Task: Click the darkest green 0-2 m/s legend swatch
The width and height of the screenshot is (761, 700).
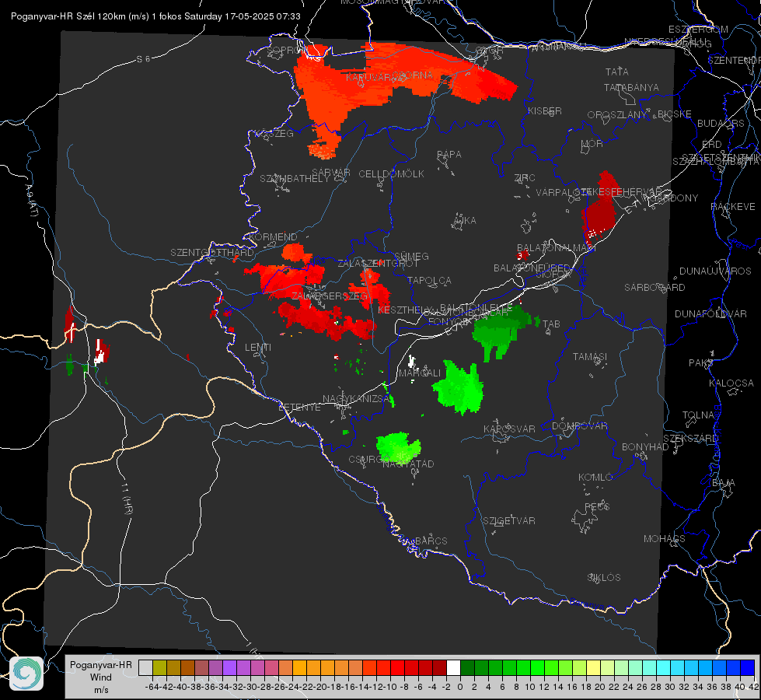Action: click(x=467, y=667)
